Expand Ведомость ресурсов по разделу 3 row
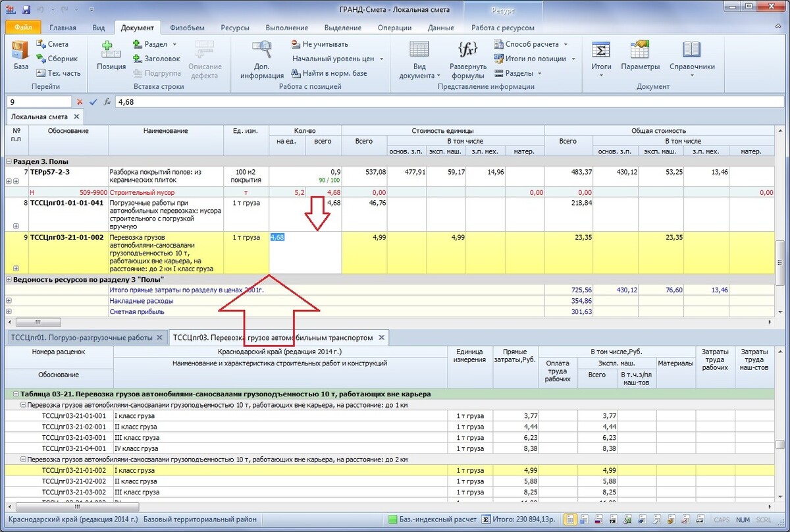The image size is (790, 532). pos(9,280)
